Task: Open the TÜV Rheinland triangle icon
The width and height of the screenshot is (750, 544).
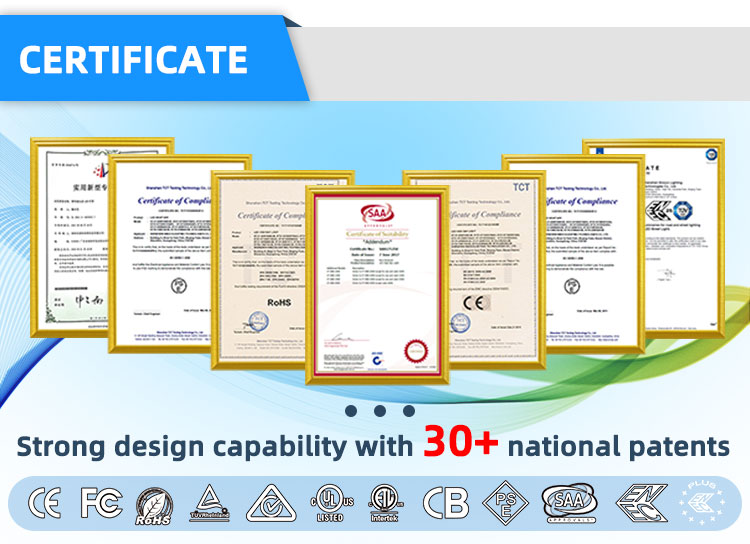Action: pos(210,503)
